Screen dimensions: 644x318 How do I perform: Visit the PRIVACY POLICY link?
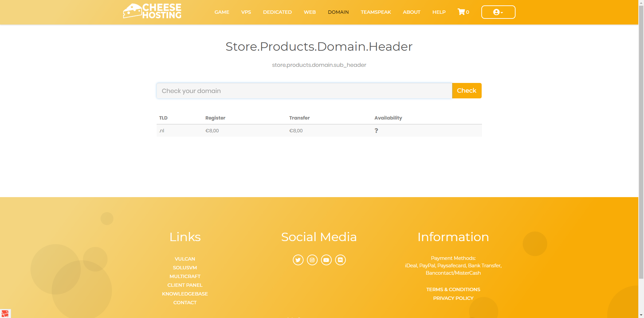tap(453, 298)
